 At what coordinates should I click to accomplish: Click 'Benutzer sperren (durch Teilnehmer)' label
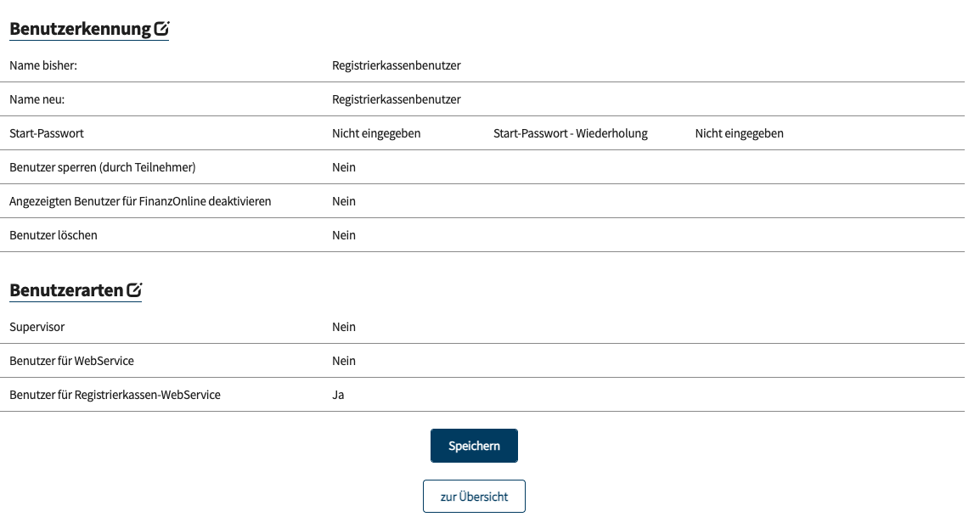click(102, 167)
